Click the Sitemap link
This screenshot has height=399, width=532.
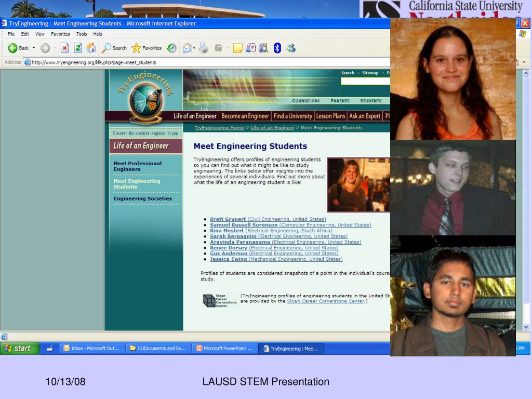pyautogui.click(x=370, y=73)
